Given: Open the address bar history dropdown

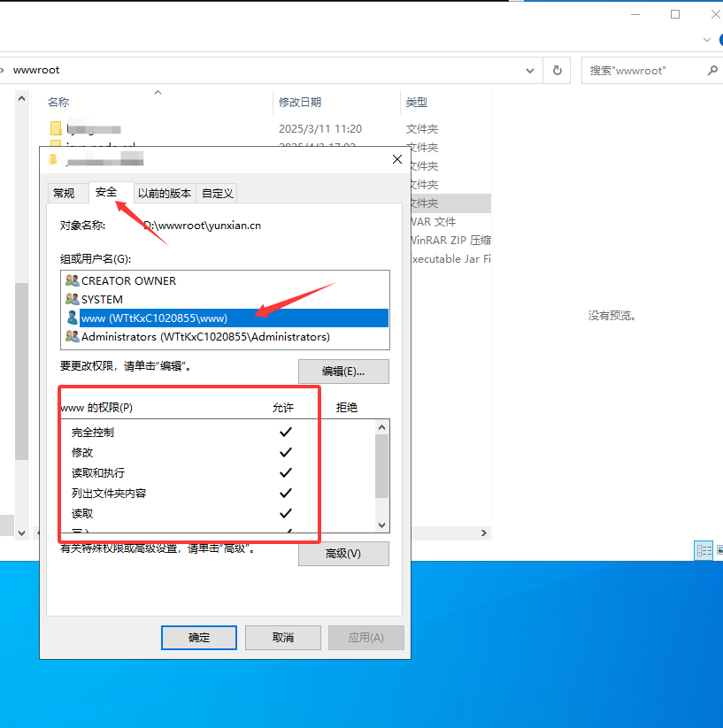Looking at the screenshot, I should coord(530,71).
